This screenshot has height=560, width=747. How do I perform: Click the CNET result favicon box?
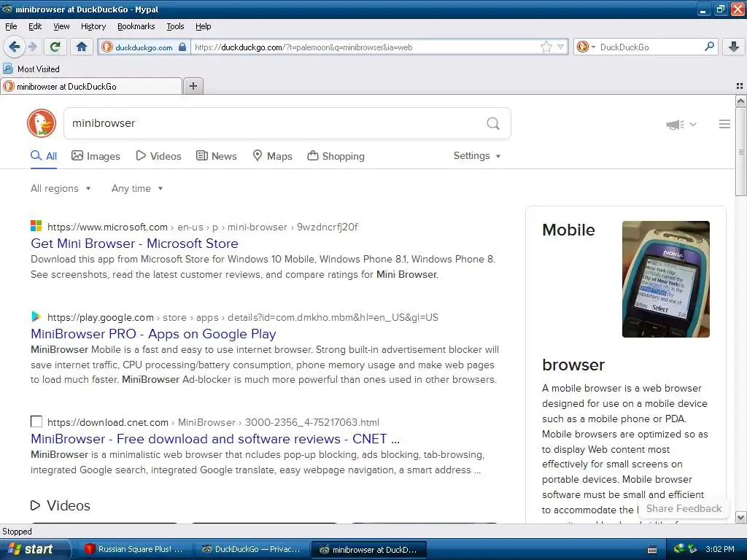pos(36,421)
